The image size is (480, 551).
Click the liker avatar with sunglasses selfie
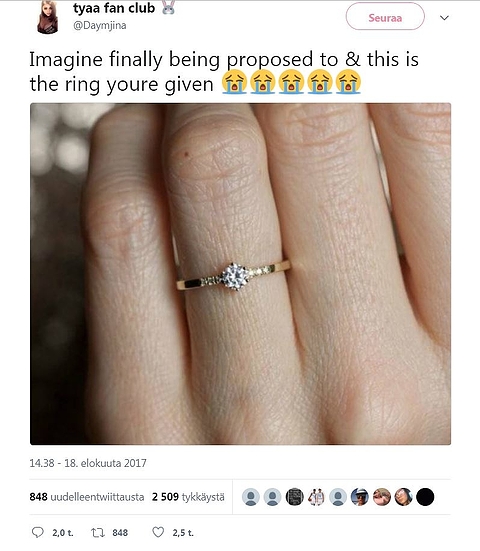pos(403,497)
